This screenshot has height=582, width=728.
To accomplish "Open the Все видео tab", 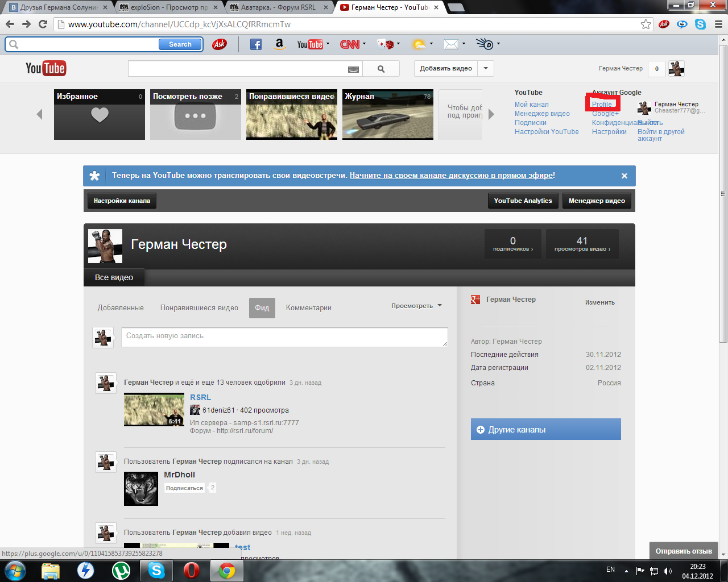I will tap(114, 277).
